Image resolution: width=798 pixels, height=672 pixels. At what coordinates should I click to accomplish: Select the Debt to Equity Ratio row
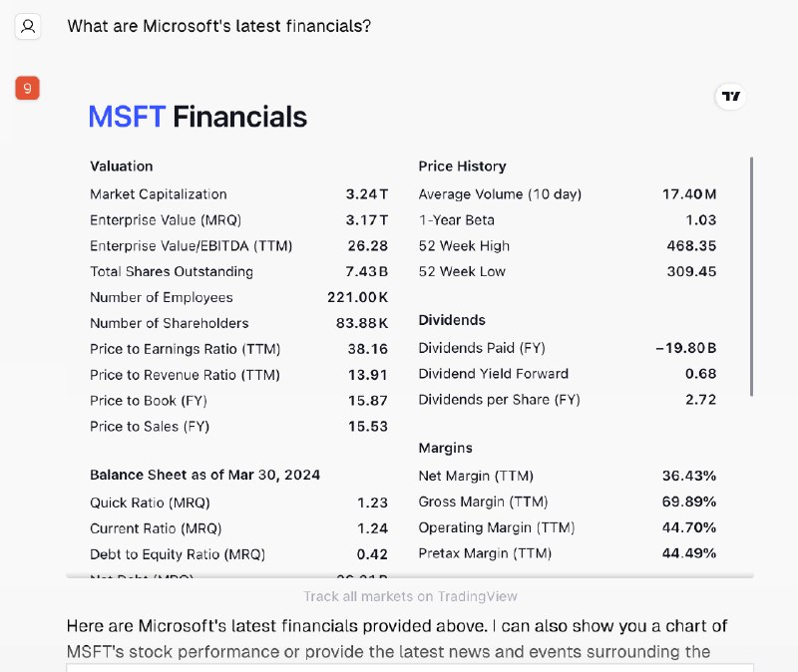click(238, 554)
